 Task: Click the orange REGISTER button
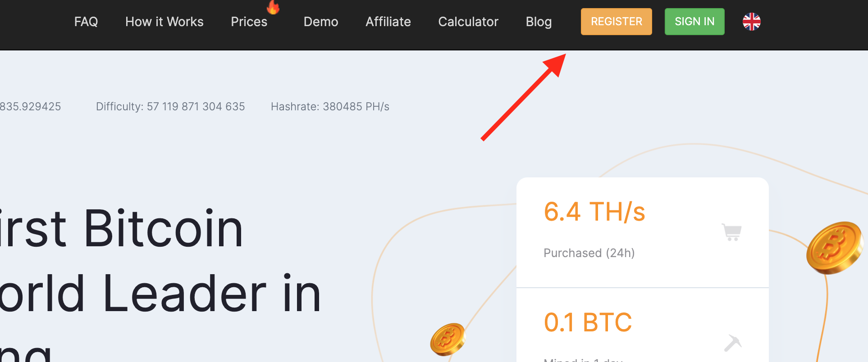pos(617,22)
